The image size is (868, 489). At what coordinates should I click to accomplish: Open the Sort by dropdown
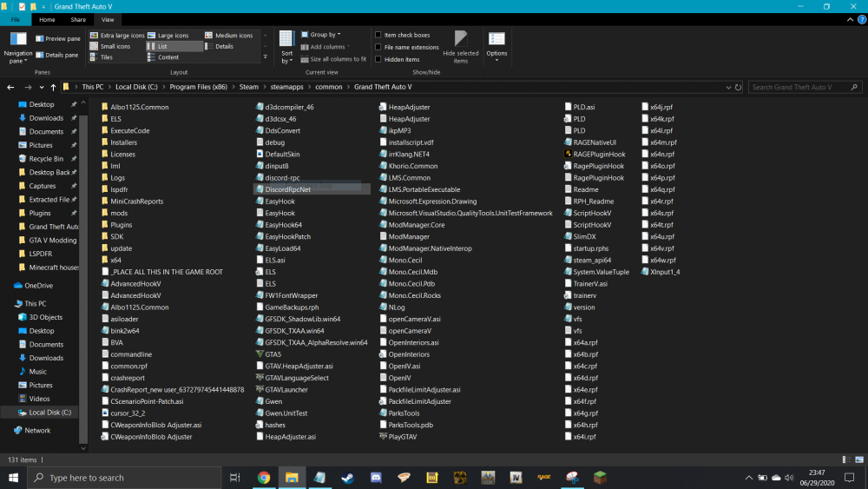click(286, 48)
